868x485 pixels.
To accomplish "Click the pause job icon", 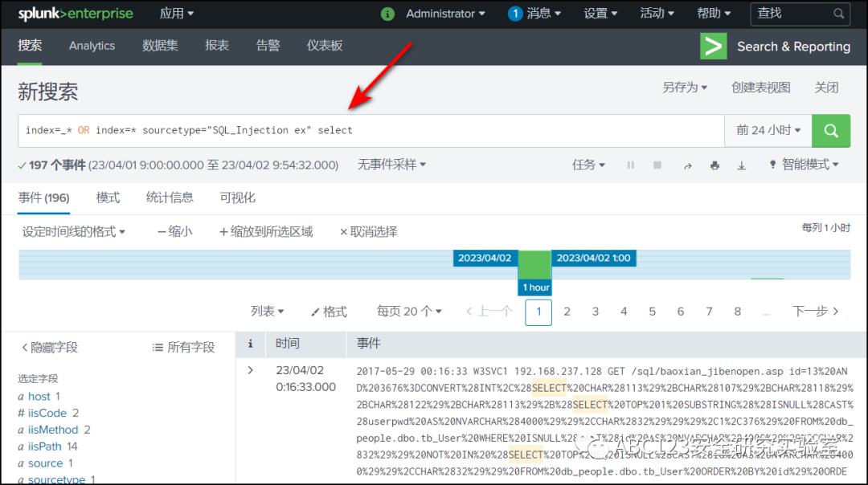I will click(630, 165).
